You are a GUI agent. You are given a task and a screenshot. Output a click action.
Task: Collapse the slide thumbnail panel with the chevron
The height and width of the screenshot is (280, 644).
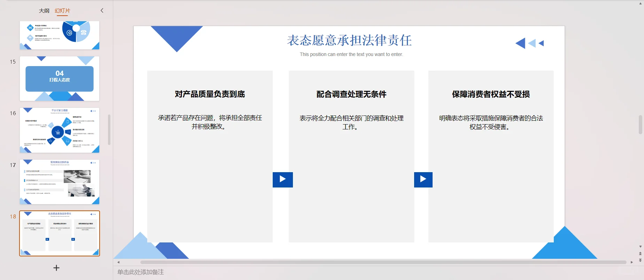click(x=102, y=10)
